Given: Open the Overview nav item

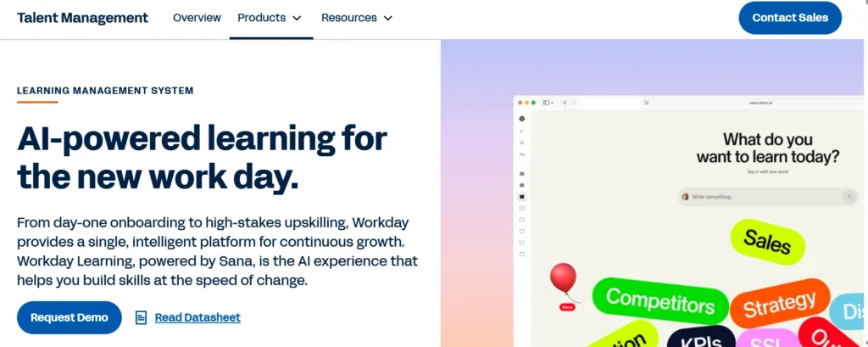Looking at the screenshot, I should tap(197, 18).
